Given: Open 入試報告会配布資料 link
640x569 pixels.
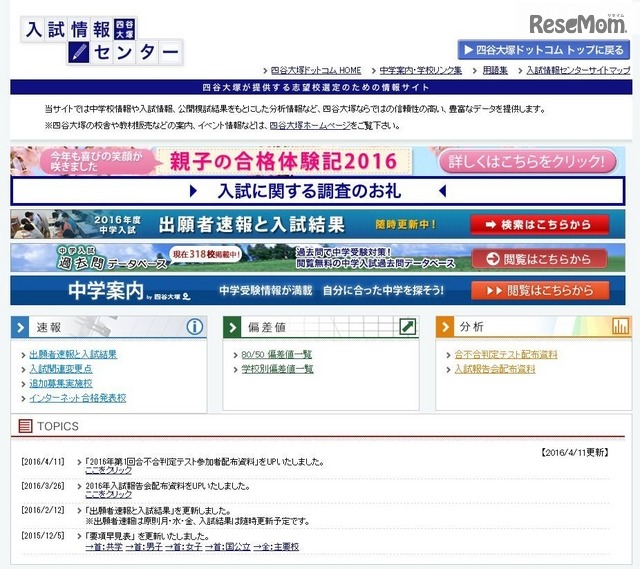Looking at the screenshot, I should [x=495, y=369].
